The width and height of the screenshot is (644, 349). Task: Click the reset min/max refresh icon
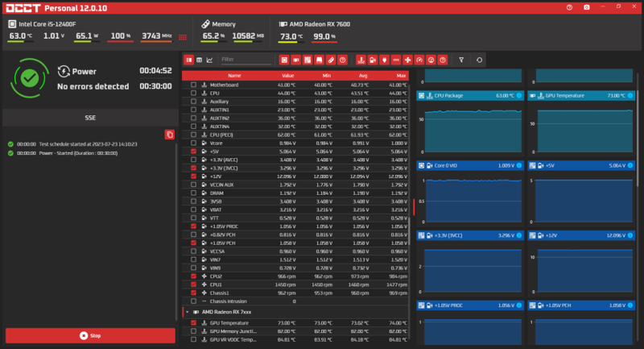point(479,60)
